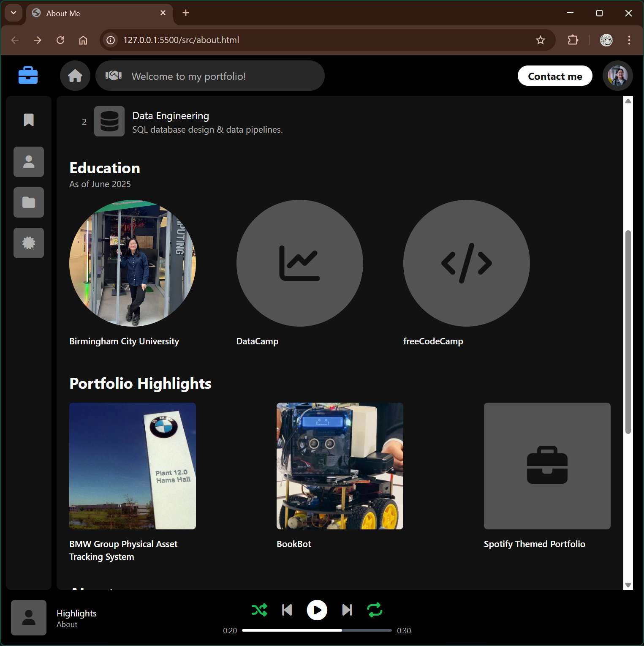
Task: Open the folder icon in sidebar
Action: click(x=29, y=202)
